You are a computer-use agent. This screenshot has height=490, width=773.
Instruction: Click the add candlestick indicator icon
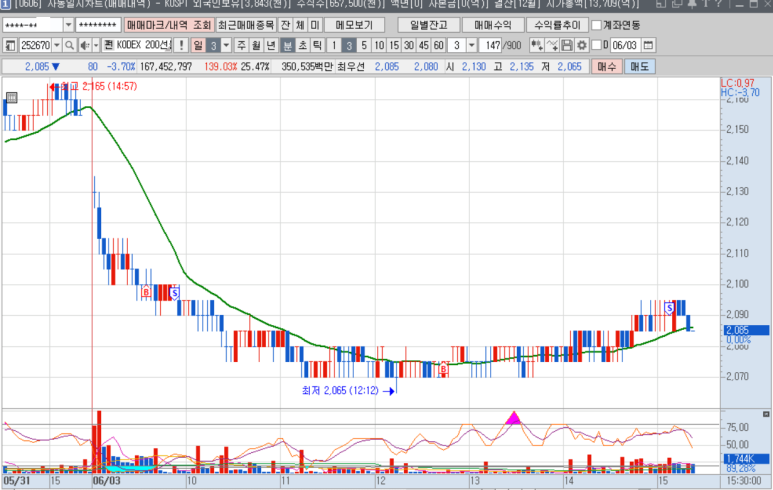[537, 45]
